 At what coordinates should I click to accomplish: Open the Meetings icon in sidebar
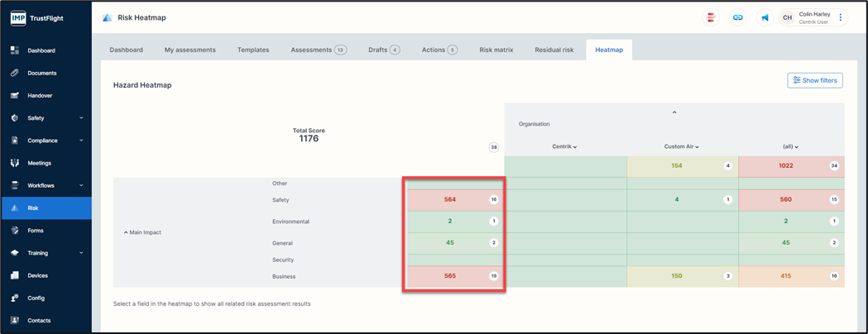15,163
